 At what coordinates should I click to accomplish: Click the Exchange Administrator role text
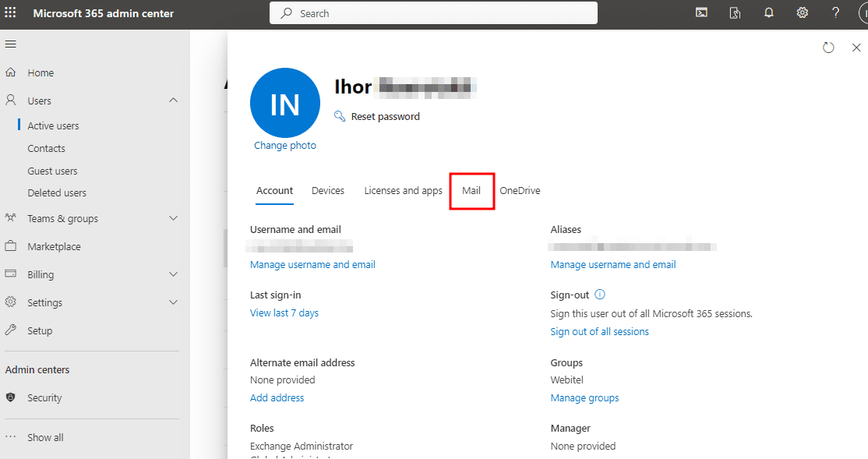301,446
